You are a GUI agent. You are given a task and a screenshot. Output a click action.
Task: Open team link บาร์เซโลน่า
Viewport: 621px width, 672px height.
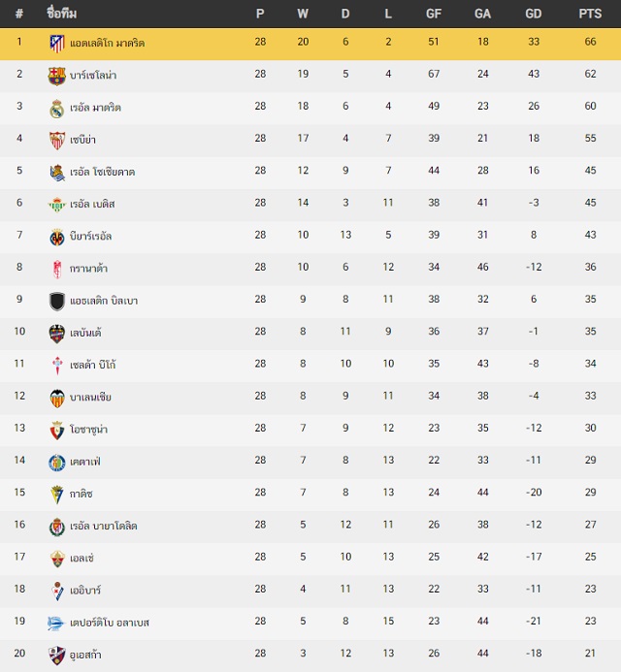point(93,76)
